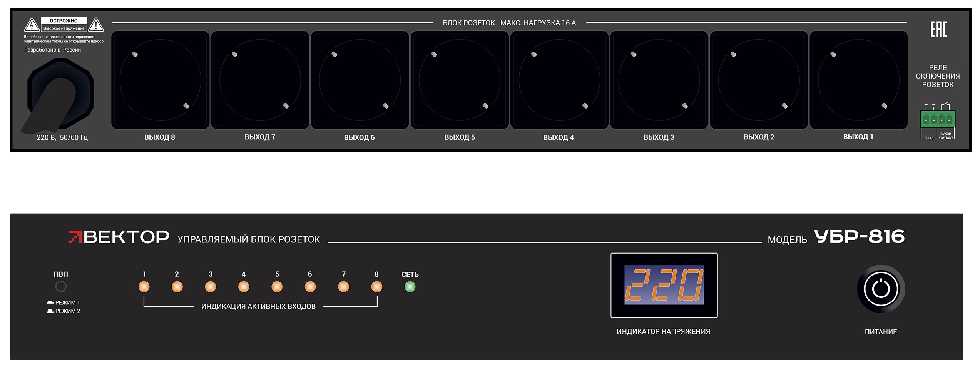Screen dimensions: 980x371
Task: Click the 'СЕТЬ' label text
Action: (410, 275)
